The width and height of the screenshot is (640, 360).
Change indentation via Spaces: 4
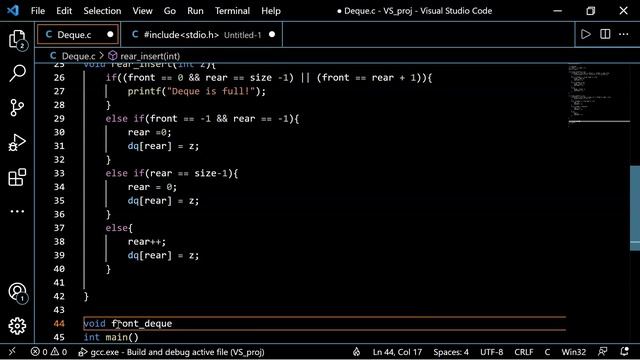(451, 352)
